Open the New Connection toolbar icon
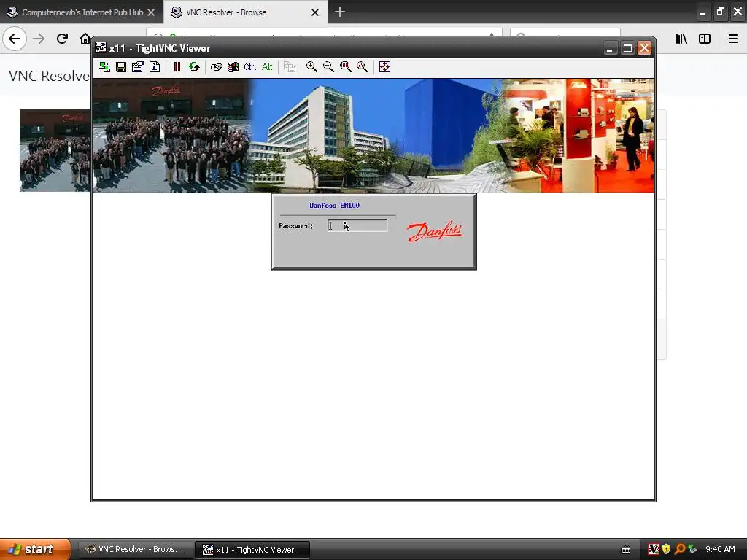 point(104,67)
